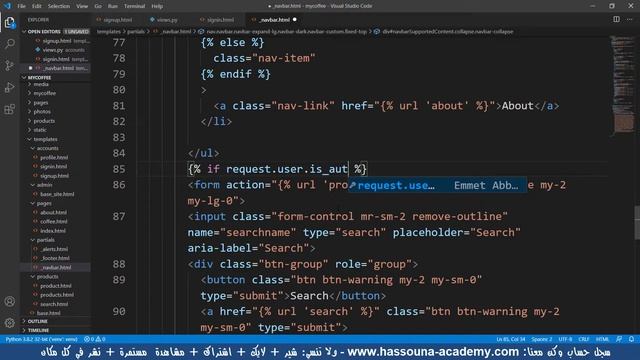
Task: Click the VS Code logo in title bar
Action: (x=7, y=6)
